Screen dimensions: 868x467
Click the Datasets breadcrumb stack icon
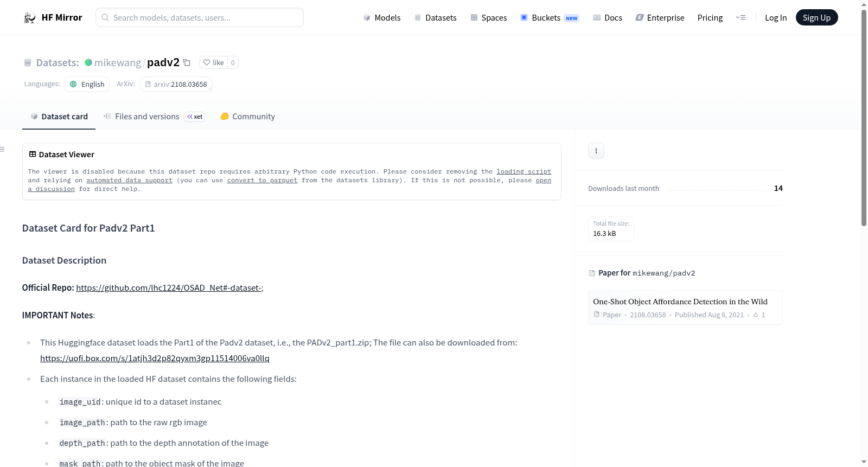[28, 63]
